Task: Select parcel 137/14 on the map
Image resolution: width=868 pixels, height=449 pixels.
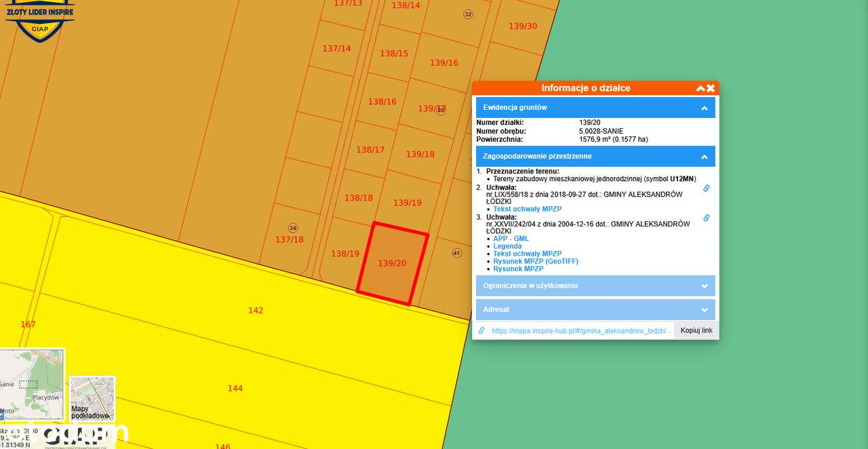Action: point(336,48)
